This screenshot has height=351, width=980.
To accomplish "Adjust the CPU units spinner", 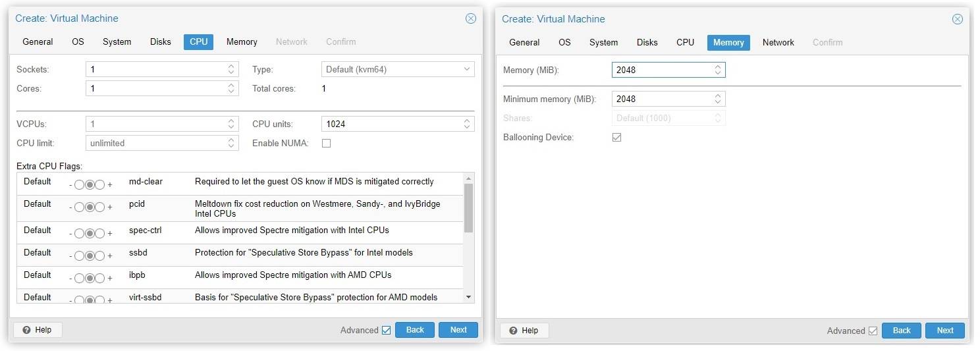I will (x=467, y=124).
